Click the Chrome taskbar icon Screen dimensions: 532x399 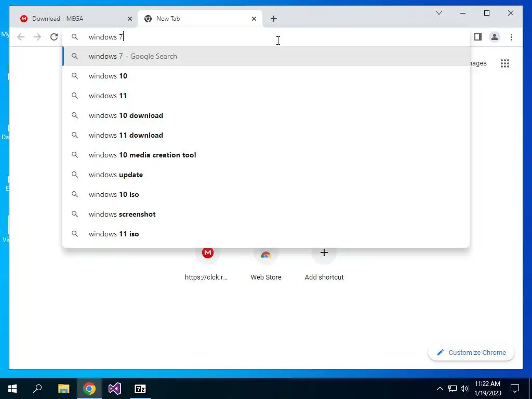coord(89,389)
